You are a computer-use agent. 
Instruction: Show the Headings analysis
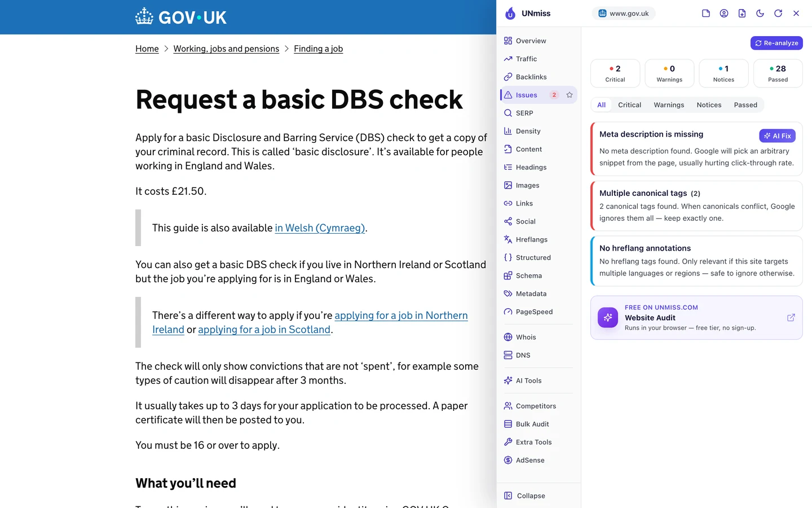[539, 167]
